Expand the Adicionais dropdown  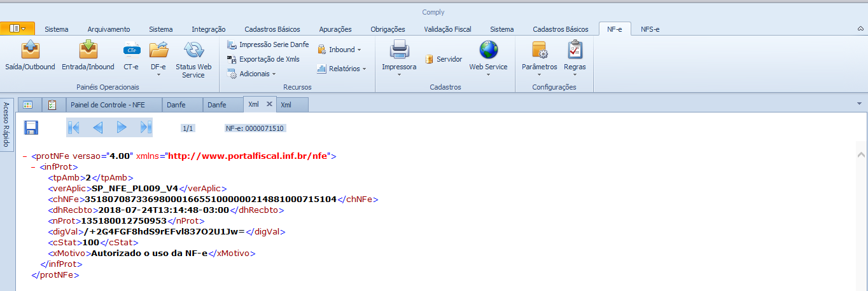point(252,74)
